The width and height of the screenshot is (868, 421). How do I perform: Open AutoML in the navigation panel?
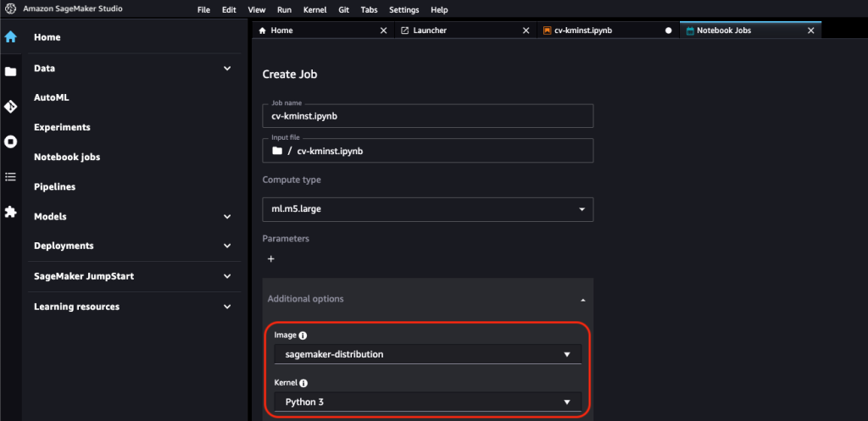52,97
